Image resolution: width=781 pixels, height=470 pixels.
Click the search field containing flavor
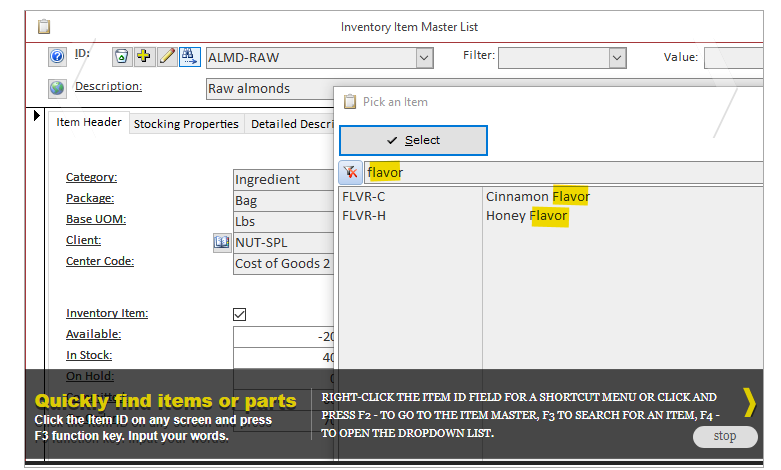pos(560,172)
